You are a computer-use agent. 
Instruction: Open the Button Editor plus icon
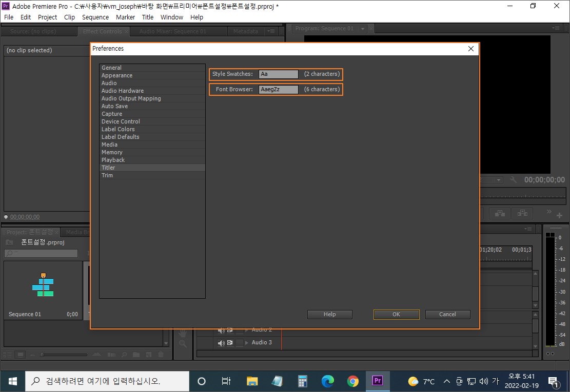pyautogui.click(x=559, y=216)
